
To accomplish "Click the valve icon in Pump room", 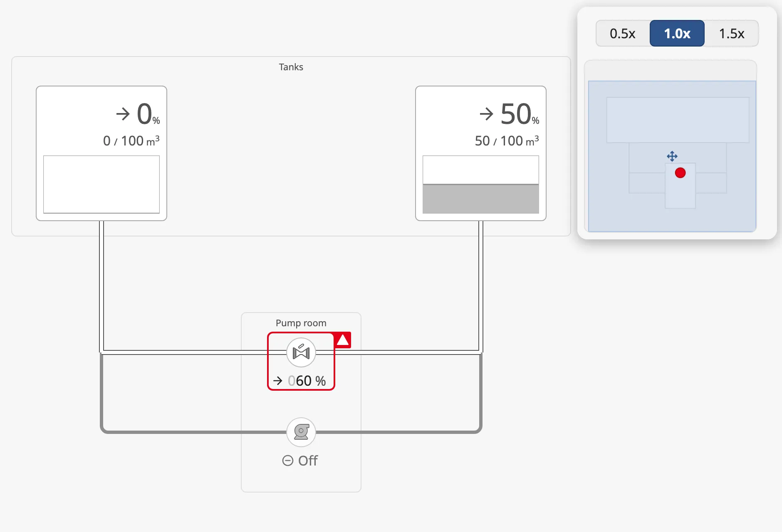I will [x=301, y=352].
